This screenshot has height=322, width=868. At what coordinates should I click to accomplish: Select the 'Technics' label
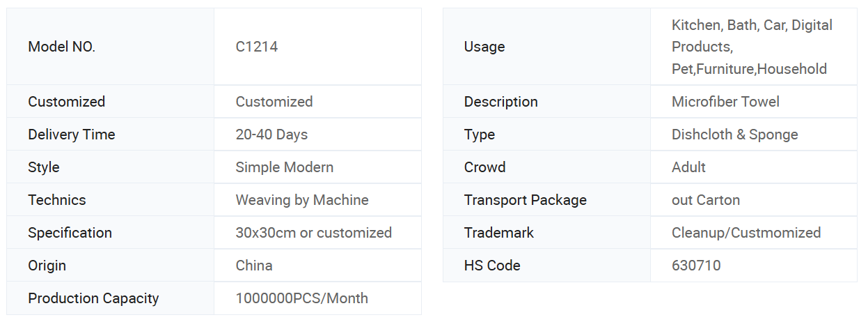(57, 200)
